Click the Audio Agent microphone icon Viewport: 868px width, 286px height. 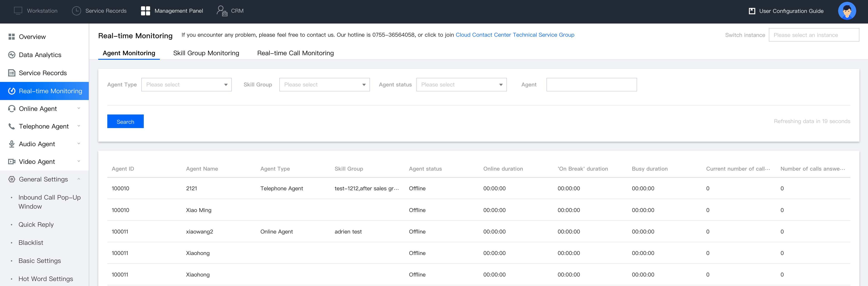(x=12, y=144)
